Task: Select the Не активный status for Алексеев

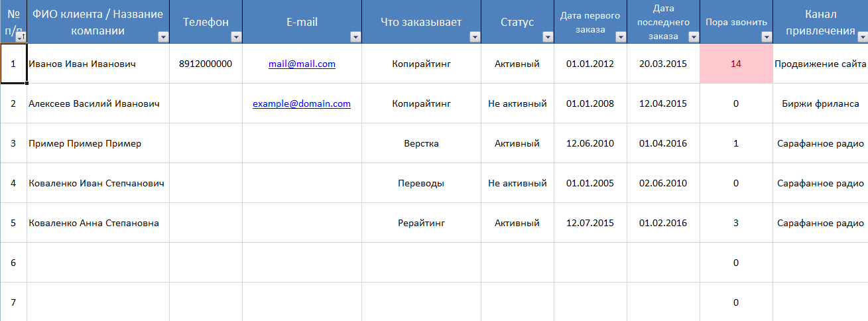Action: tap(517, 104)
